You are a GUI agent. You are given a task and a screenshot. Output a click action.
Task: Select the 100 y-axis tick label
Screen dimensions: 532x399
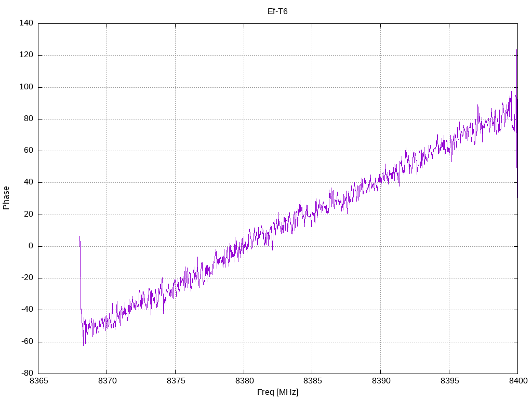(27, 87)
